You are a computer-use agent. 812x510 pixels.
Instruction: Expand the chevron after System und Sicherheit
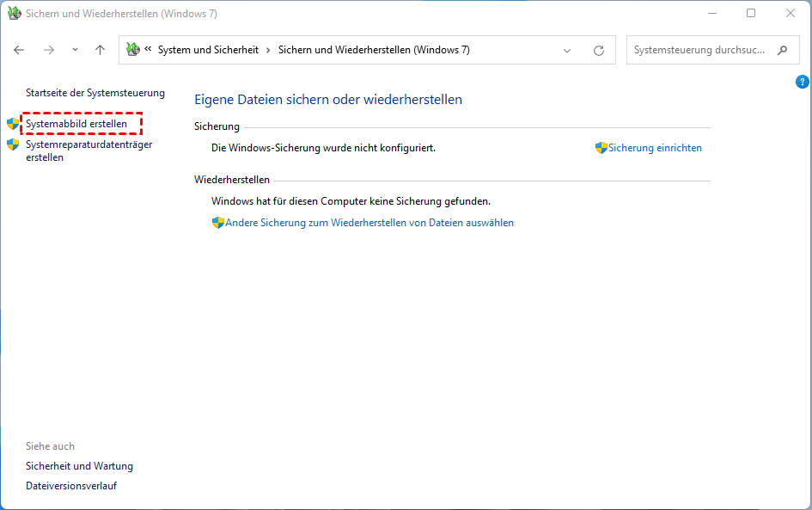point(268,50)
